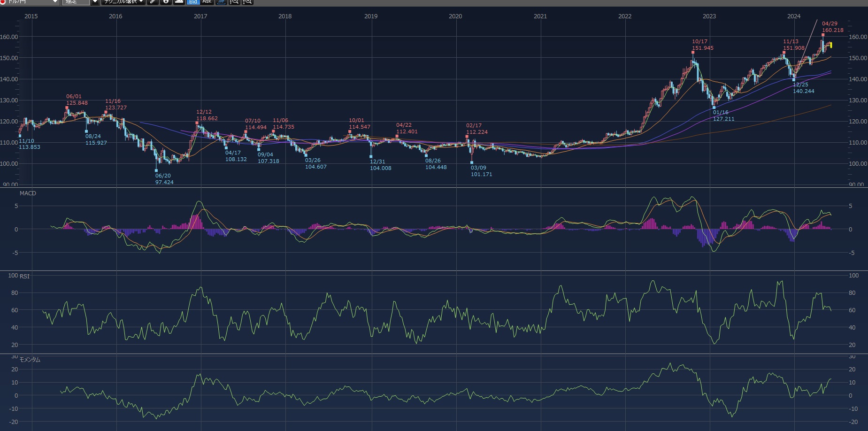Switch price display to Ask
Image resolution: width=868 pixels, height=431 pixels.
pos(207,2)
